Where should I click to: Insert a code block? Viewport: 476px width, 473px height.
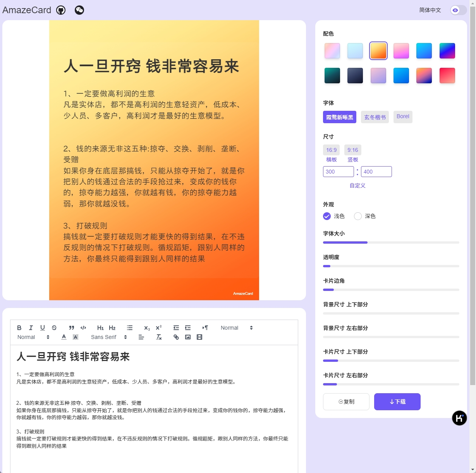point(83,328)
